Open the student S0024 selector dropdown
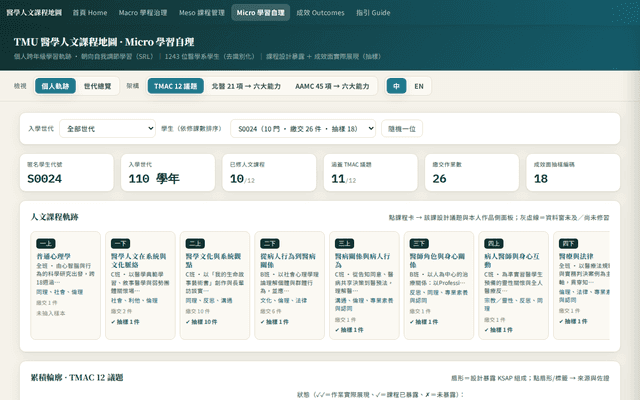The height and width of the screenshot is (400, 640). (x=303, y=129)
